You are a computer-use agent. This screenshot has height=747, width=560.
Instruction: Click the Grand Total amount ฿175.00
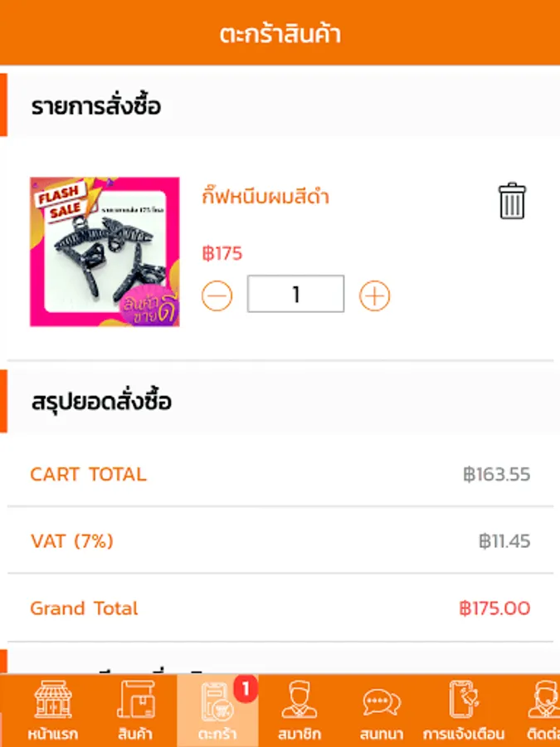pyautogui.click(x=494, y=608)
